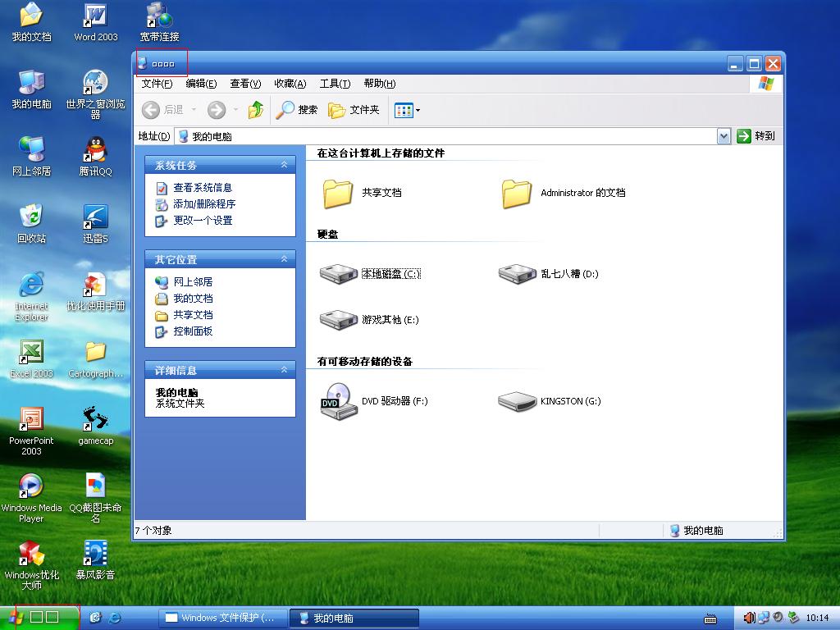
Task: Select the 乱七八糟 (D:) drive
Action: pyautogui.click(x=549, y=274)
